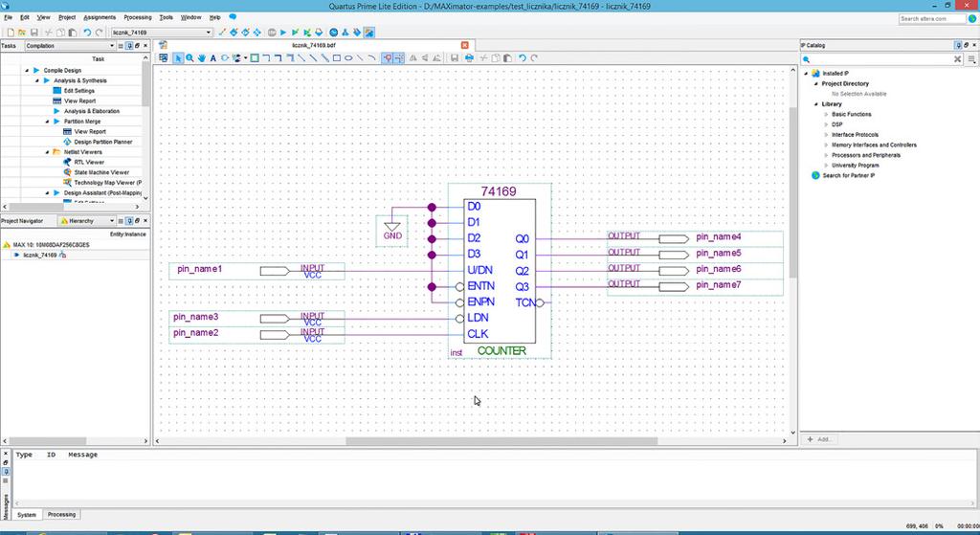980x535 pixels.
Task: Toggle pin on IP Catalog panel
Action: tap(957, 46)
